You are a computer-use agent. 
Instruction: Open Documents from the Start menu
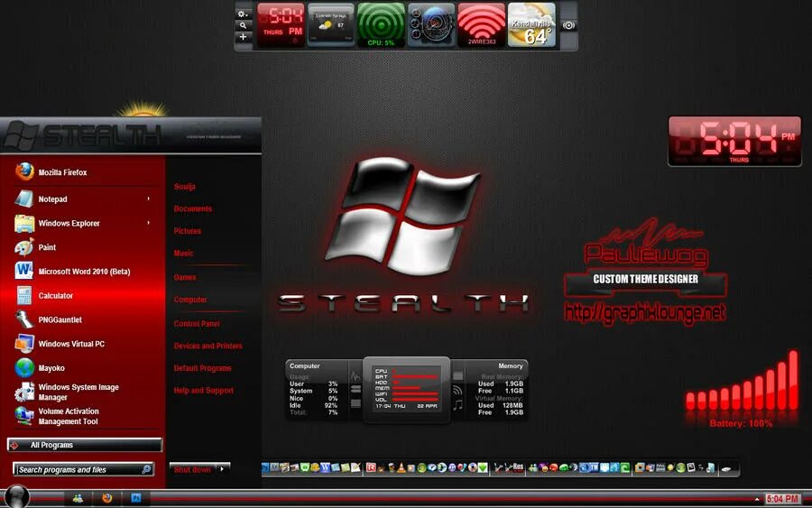(x=193, y=208)
